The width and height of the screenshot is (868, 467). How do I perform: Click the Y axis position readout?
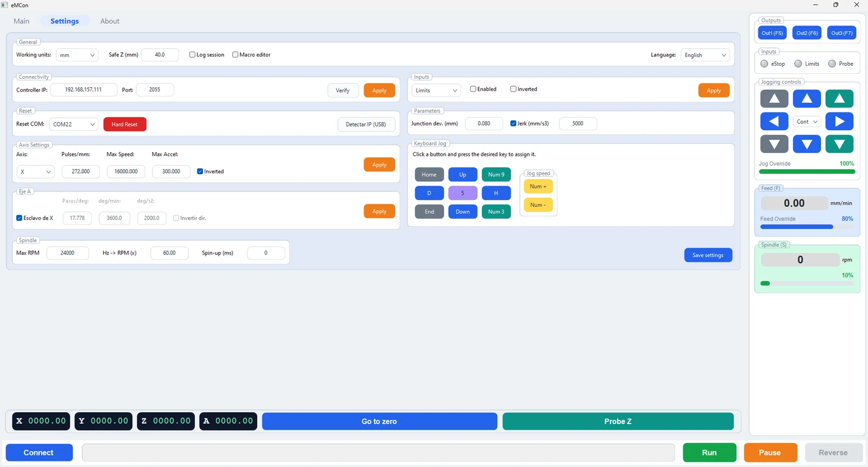coord(104,421)
